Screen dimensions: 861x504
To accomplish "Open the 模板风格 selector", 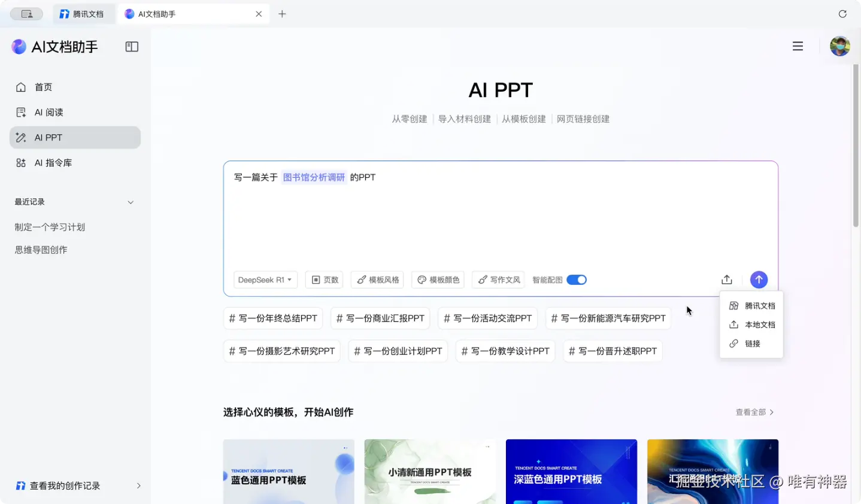I will coord(377,279).
